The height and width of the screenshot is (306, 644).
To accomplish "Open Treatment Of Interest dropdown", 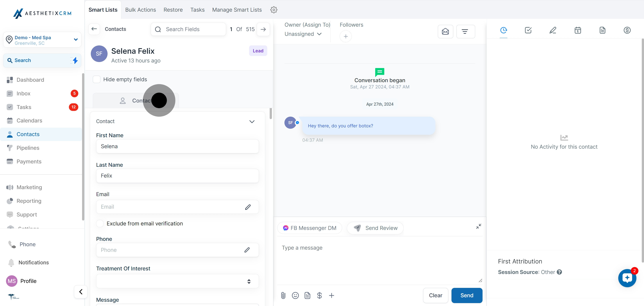I will tap(177, 281).
